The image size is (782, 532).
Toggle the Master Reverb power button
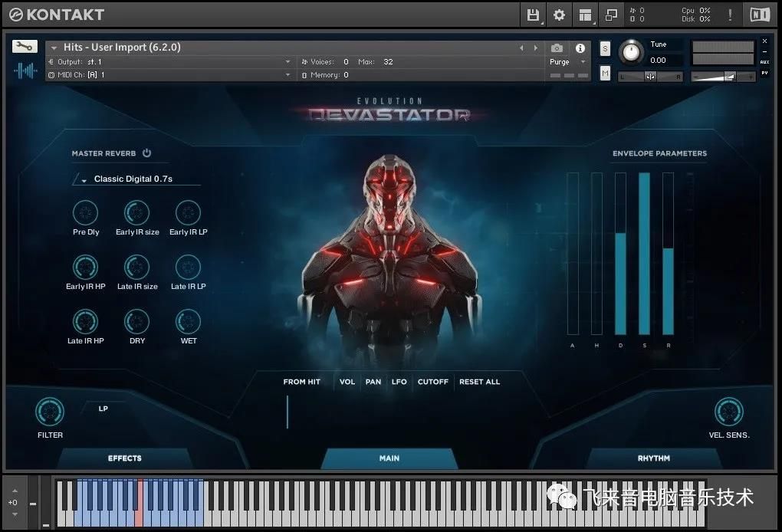tap(146, 153)
